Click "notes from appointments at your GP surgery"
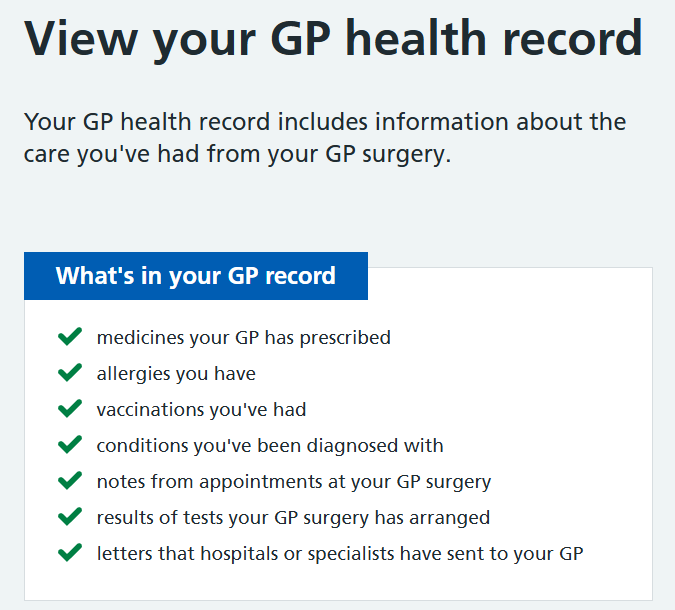Screen dimensions: 675x610 [x=294, y=482]
